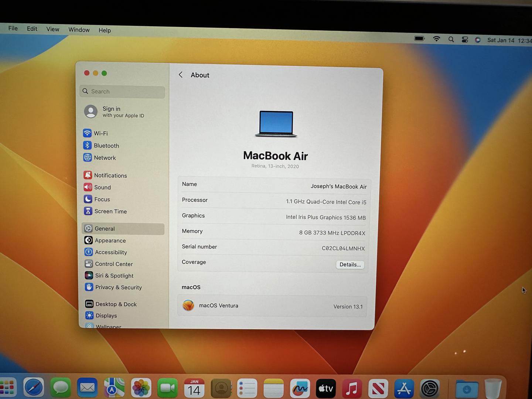Open Screen Time settings
Image resolution: width=532 pixels, height=399 pixels.
(x=106, y=211)
